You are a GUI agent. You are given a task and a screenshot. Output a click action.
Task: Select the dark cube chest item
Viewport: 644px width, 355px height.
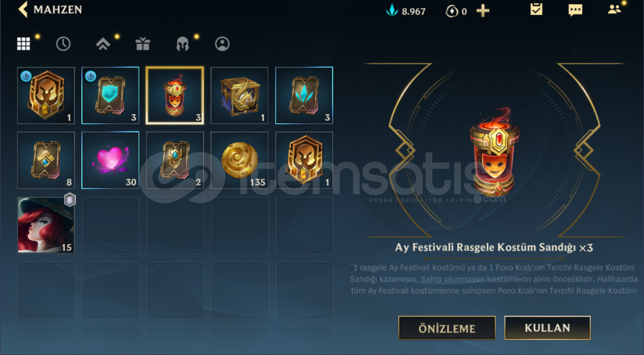[x=240, y=95]
